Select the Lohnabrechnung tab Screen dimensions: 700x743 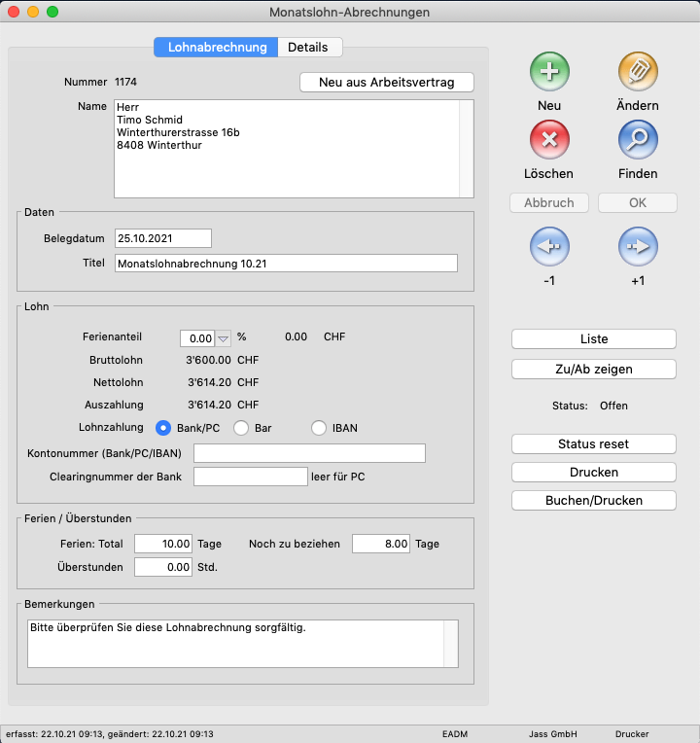coord(217,47)
